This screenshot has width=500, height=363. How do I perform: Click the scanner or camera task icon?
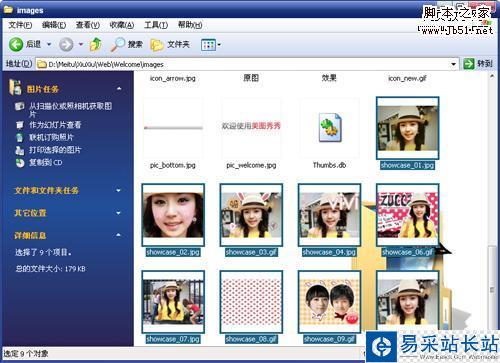(20, 106)
